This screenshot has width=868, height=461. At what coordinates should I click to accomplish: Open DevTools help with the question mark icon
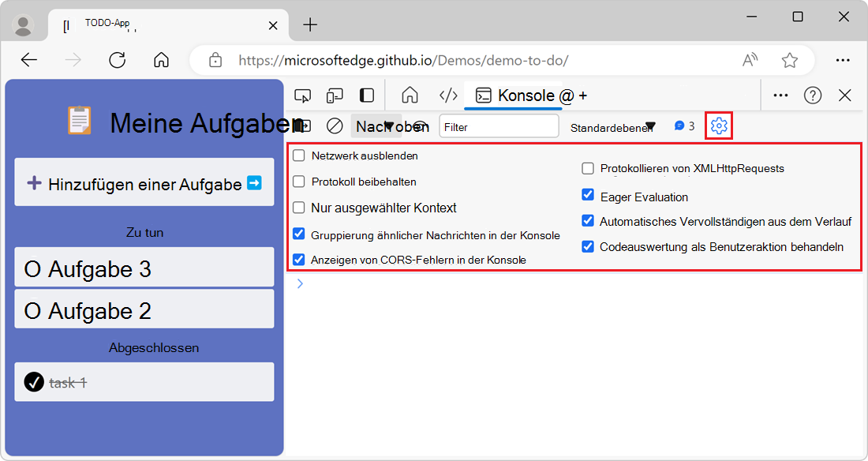pyautogui.click(x=812, y=95)
